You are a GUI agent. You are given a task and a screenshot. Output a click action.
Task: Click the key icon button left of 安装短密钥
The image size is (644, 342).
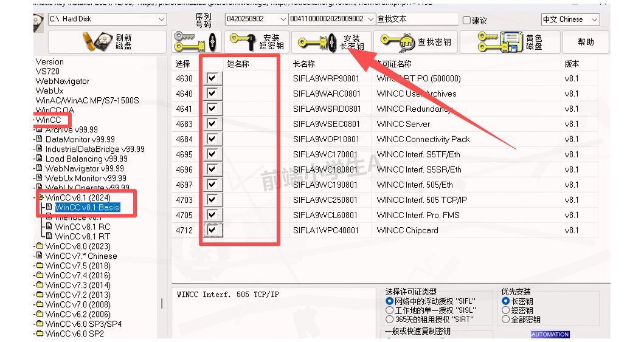194,42
